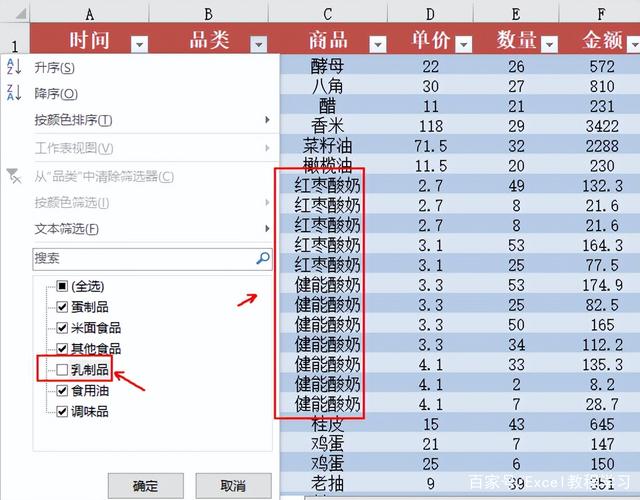
Task: Open the 数量 column filter dropdown
Action: (549, 44)
